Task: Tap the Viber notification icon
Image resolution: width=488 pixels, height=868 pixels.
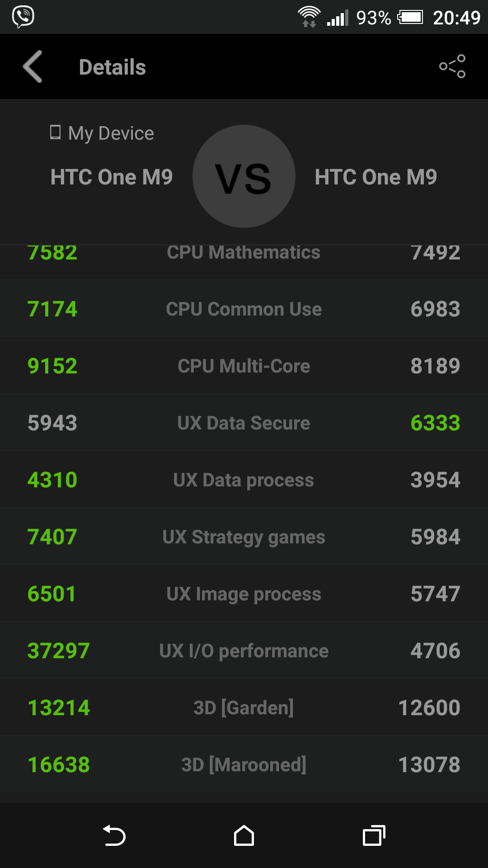Action: coord(23,17)
